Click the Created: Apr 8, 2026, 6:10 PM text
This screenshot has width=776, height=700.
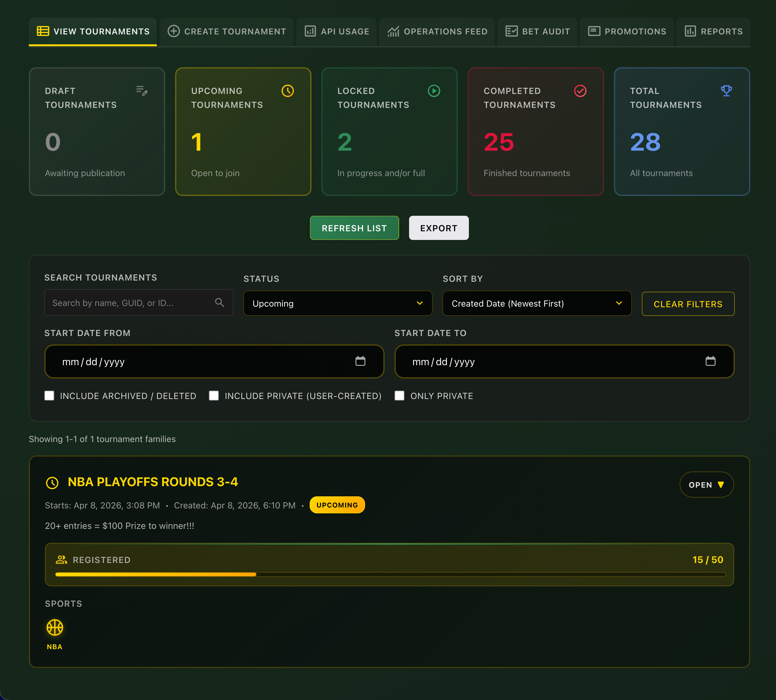click(x=235, y=505)
